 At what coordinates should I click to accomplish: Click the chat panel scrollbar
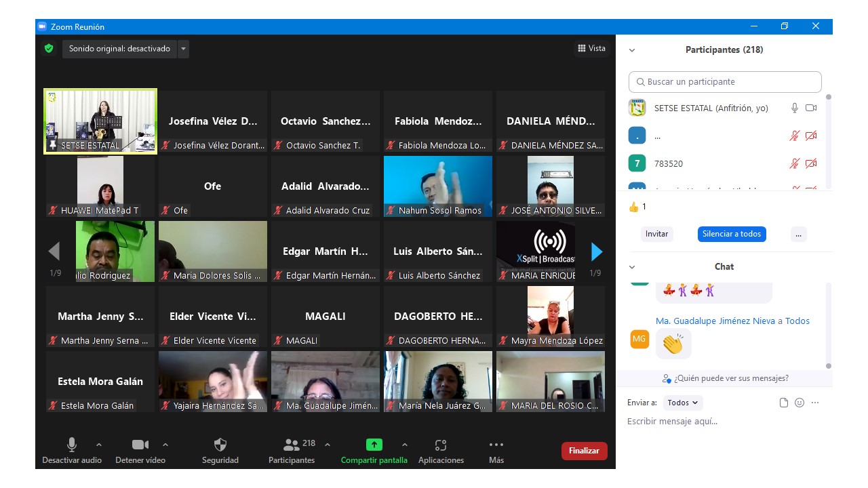[x=828, y=325]
